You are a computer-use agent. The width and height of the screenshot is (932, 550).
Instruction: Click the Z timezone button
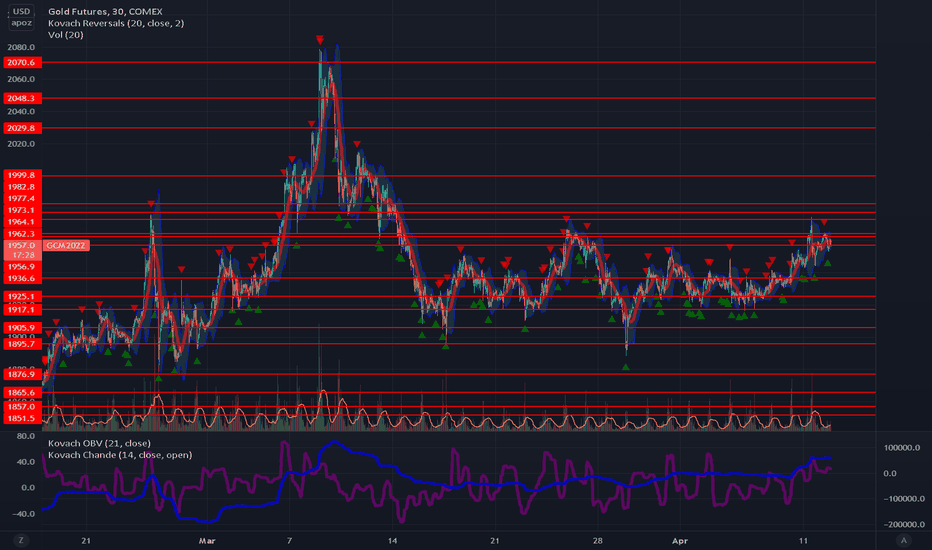tap(21, 540)
